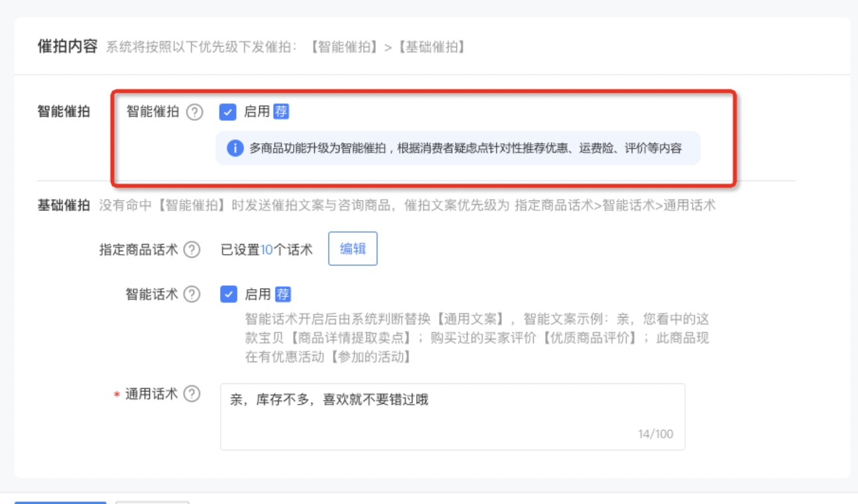Click the 14/100 character counter
This screenshot has width=858, height=504.
(655, 434)
